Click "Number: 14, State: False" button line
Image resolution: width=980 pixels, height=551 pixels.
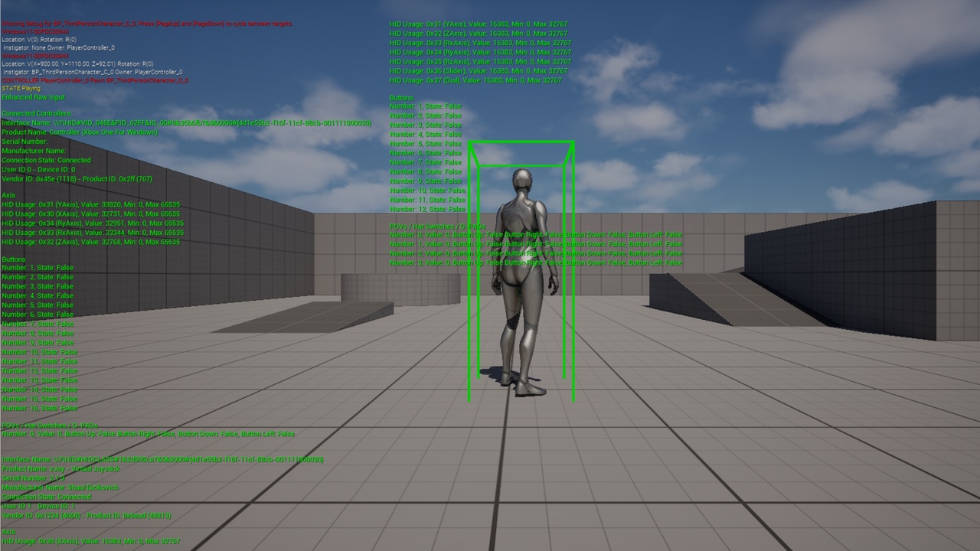(40, 389)
